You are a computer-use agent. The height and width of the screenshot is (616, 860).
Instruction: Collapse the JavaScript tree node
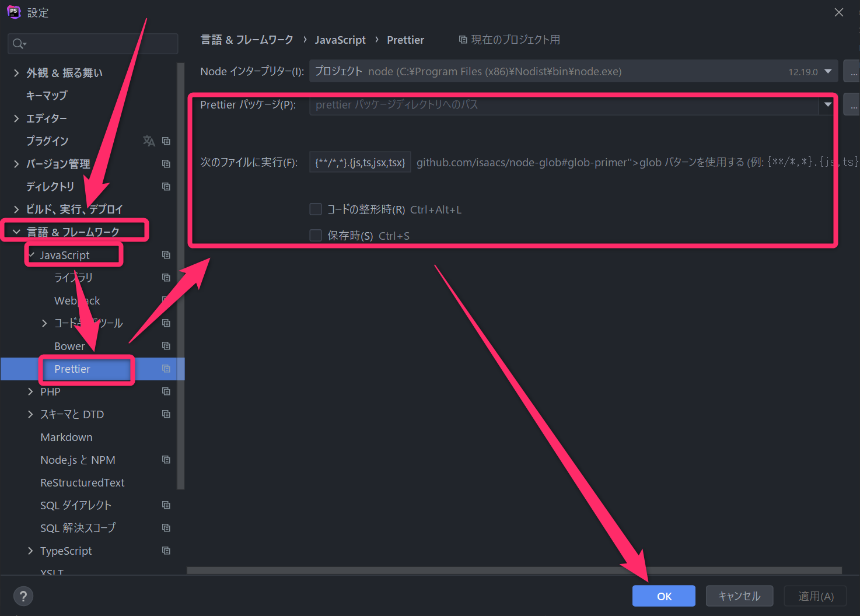31,255
